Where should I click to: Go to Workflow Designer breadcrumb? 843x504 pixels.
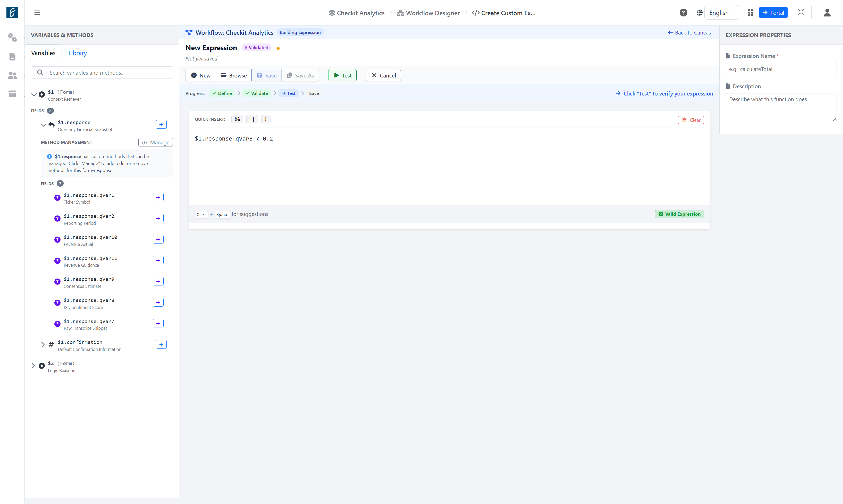click(x=428, y=13)
